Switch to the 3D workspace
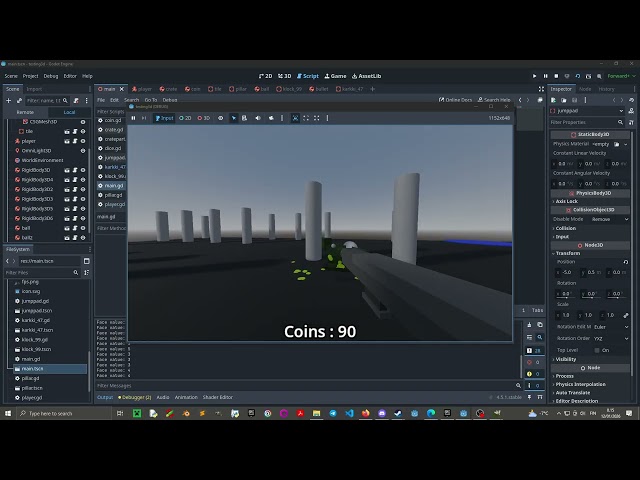 click(284, 76)
